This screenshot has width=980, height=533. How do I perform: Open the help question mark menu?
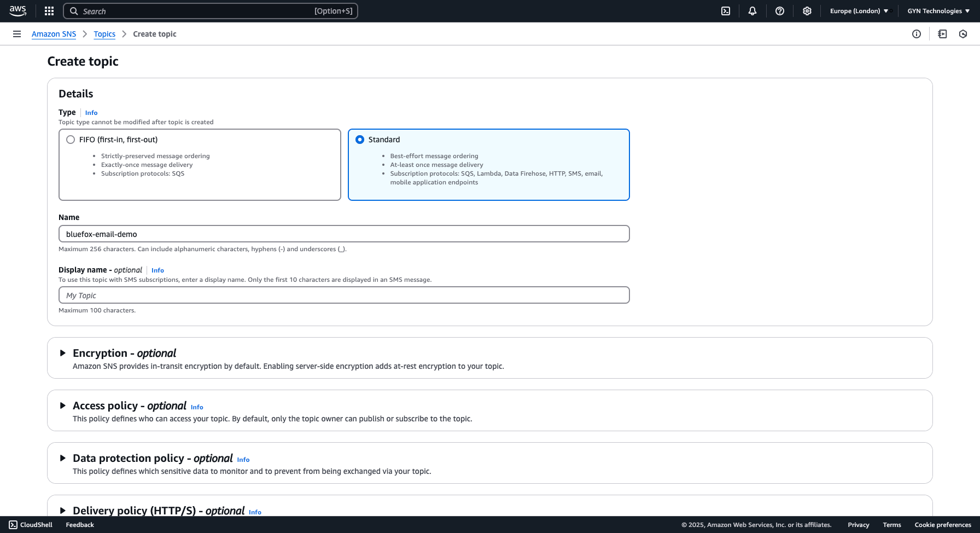[x=780, y=11]
